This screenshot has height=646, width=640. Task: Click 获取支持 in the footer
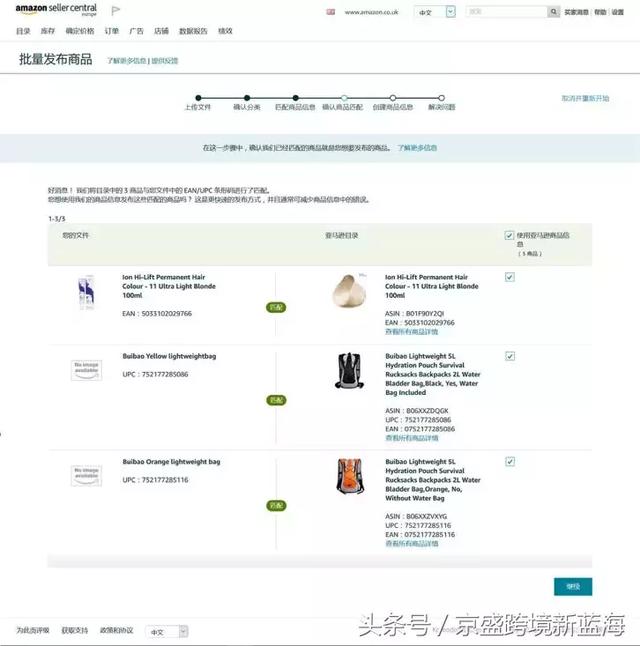tap(75, 630)
